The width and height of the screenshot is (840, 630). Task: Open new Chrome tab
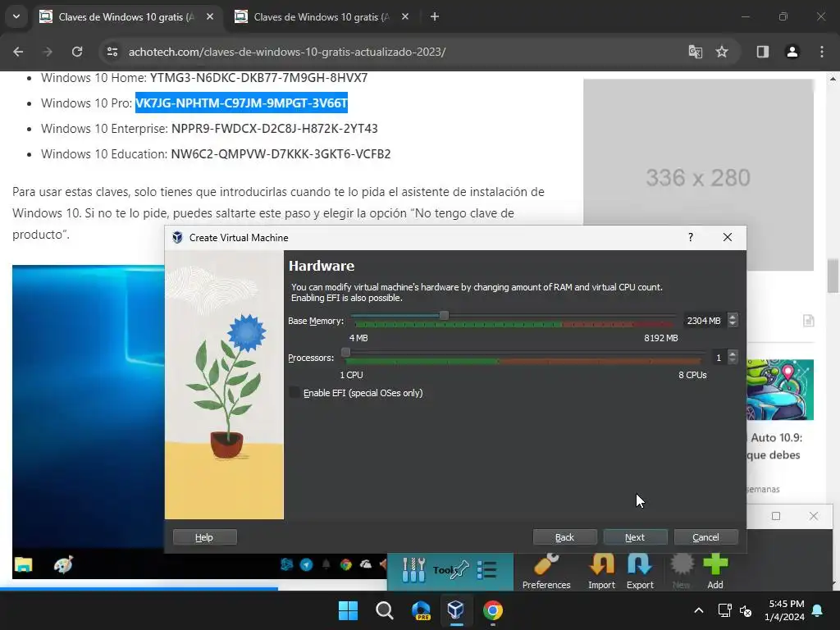[x=435, y=16]
